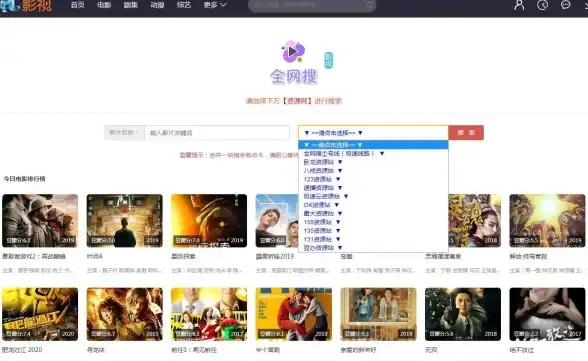Click the 叶问4 title link
Screen dimensions: 588x361
pos(94,256)
